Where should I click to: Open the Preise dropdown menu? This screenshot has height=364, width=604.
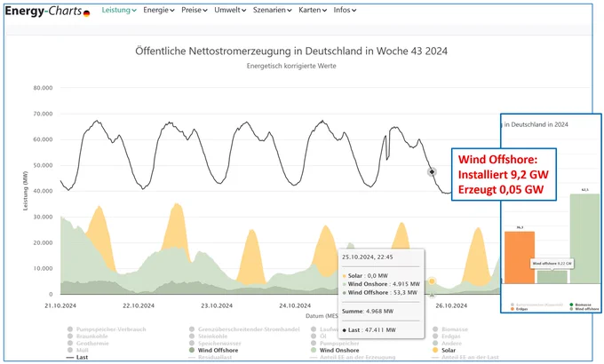pyautogui.click(x=195, y=10)
